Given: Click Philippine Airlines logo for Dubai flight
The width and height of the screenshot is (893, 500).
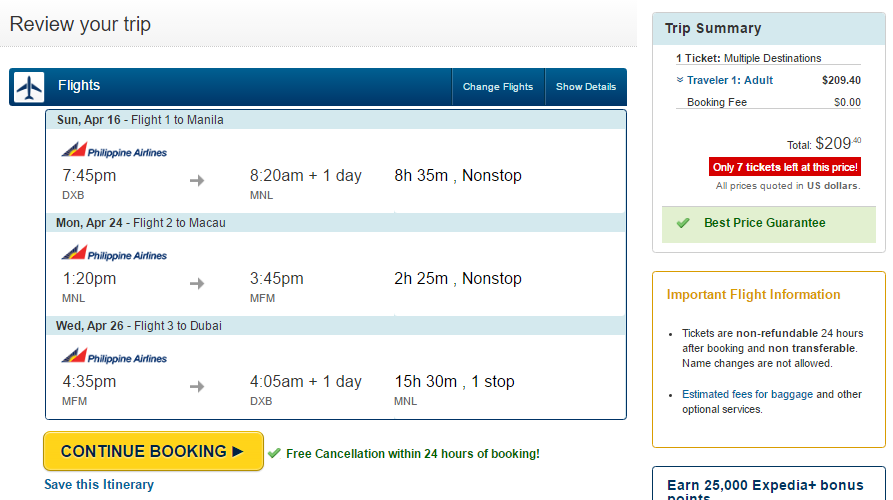Looking at the screenshot, I should click(x=114, y=356).
